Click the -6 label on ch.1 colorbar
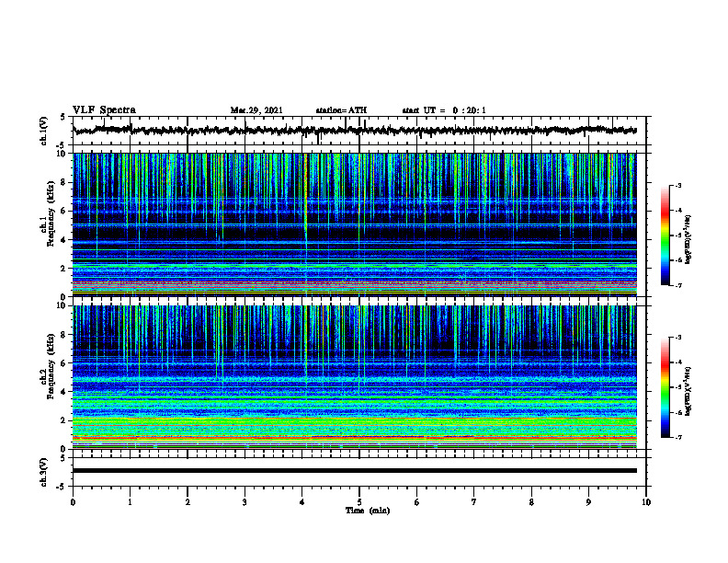The width and height of the screenshot is (728, 563). click(x=678, y=260)
